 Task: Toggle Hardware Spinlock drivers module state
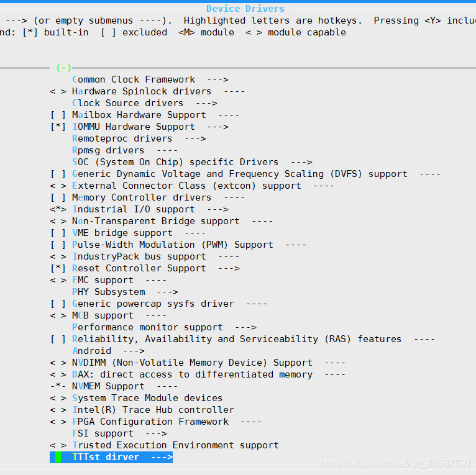pyautogui.click(x=58, y=91)
